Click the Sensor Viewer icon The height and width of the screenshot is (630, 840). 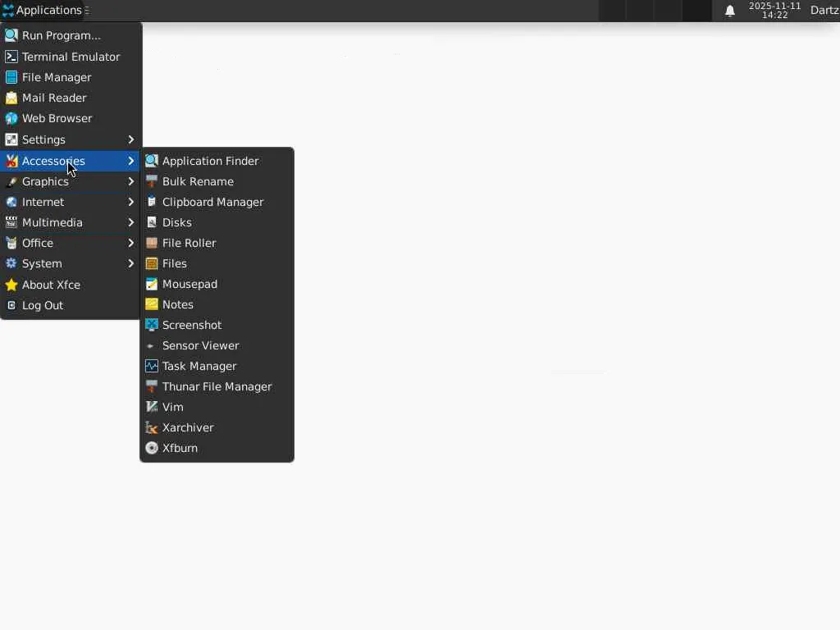(x=150, y=346)
